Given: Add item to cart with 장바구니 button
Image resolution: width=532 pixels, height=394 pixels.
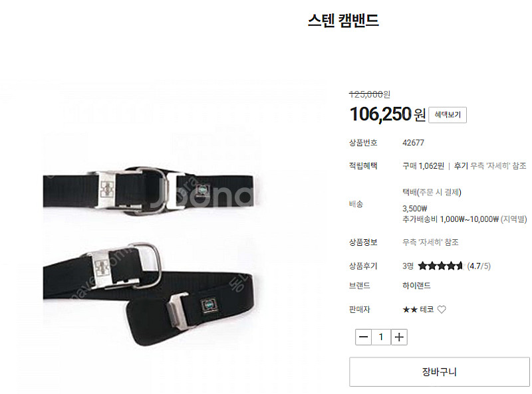Looking at the screenshot, I should [x=440, y=371].
